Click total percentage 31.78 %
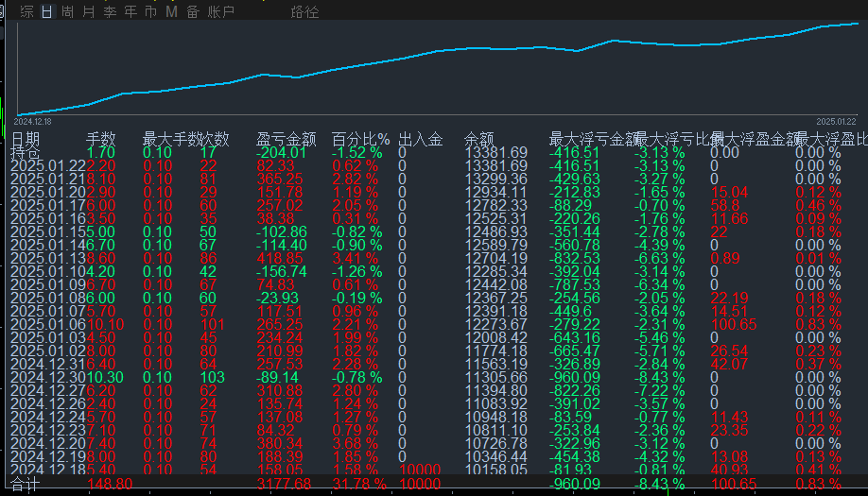868x496 pixels. point(358,485)
